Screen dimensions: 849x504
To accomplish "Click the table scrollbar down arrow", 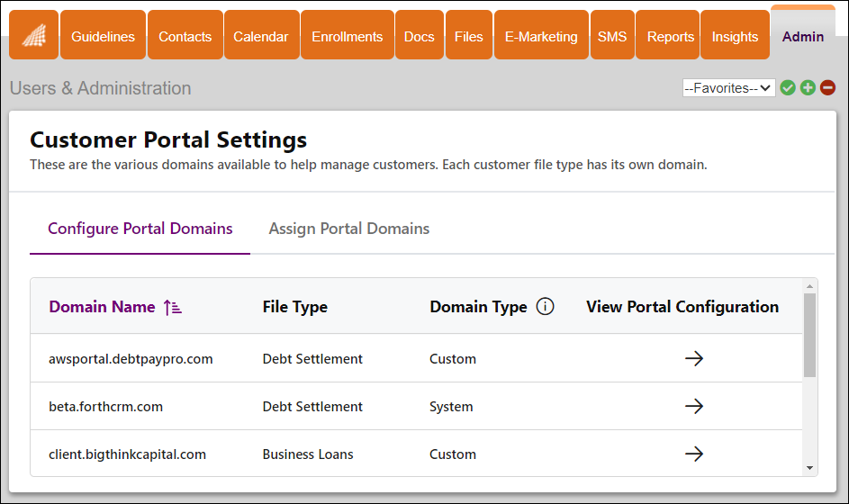I will (x=809, y=468).
